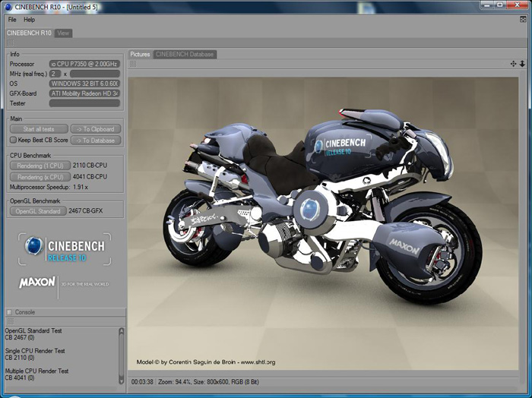
Task: Click the GFX-Board info field
Action: pos(84,93)
